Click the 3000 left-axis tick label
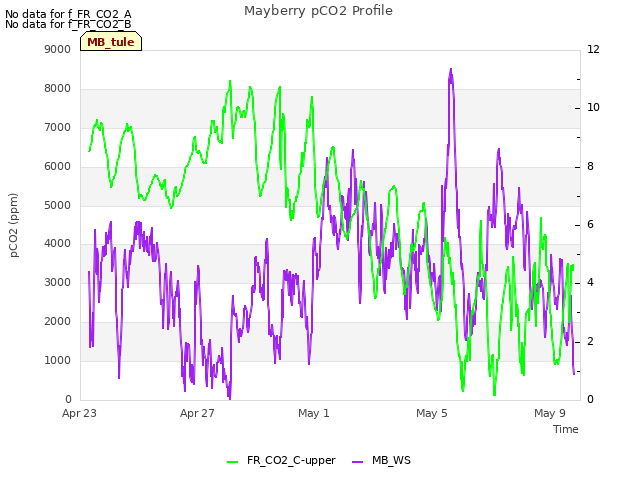Screen dimensions: 640x480 [58, 282]
